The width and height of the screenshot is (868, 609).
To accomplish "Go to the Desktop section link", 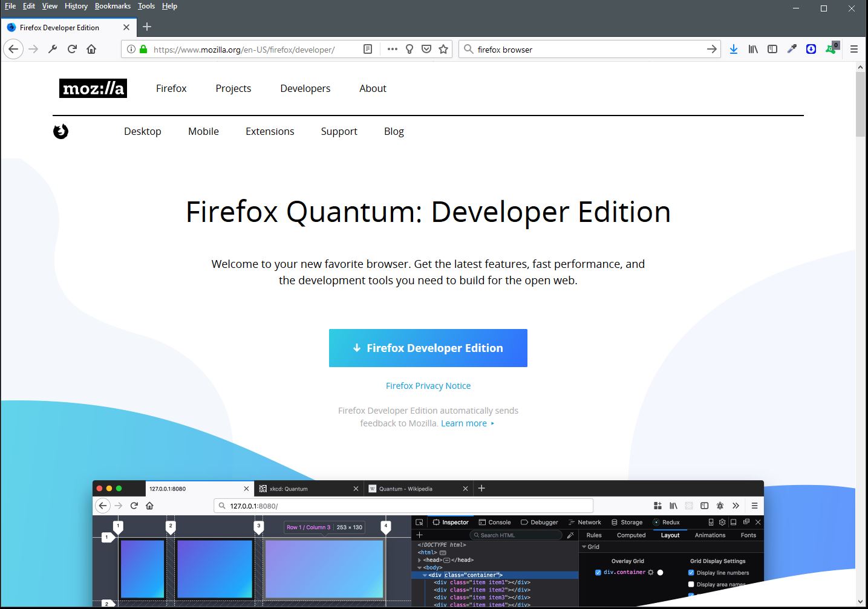I will tap(143, 131).
